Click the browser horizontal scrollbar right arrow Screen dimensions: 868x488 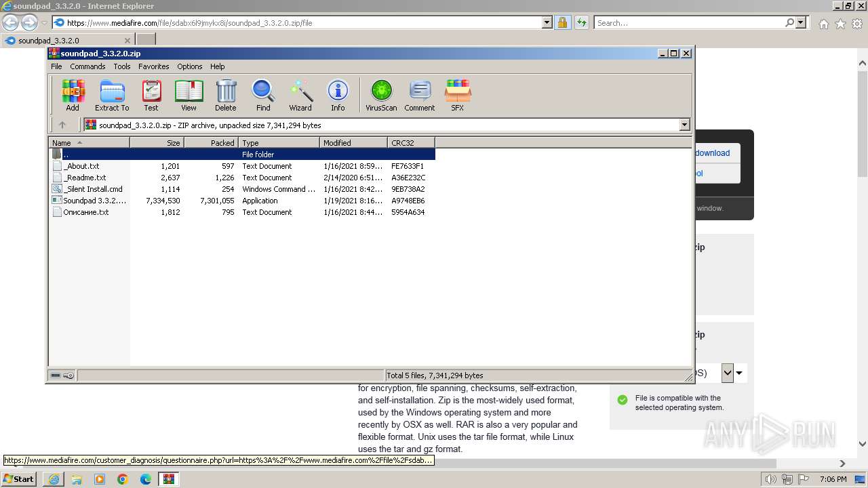843,464
